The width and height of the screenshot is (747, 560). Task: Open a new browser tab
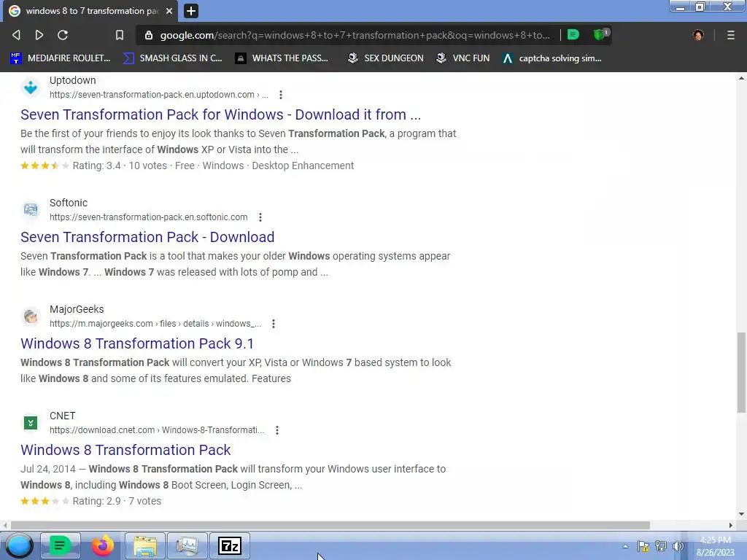click(191, 11)
